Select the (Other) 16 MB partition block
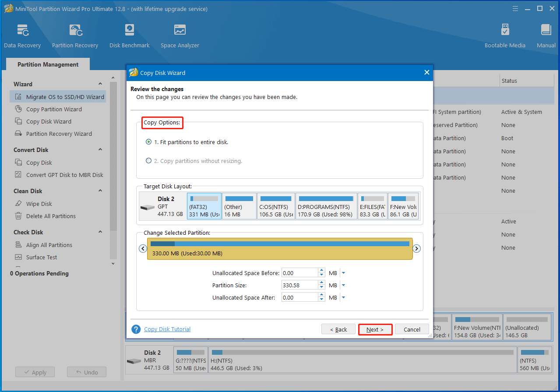The width and height of the screenshot is (560, 392). click(239, 206)
